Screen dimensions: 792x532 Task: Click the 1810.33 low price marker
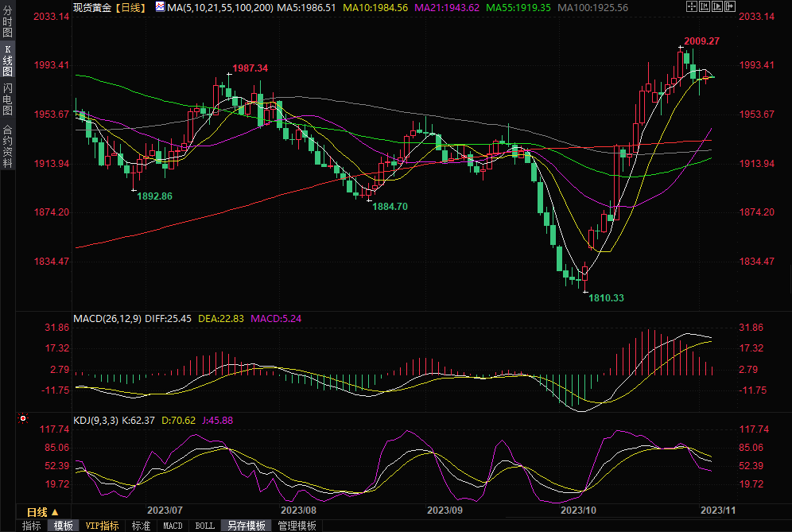pos(606,297)
